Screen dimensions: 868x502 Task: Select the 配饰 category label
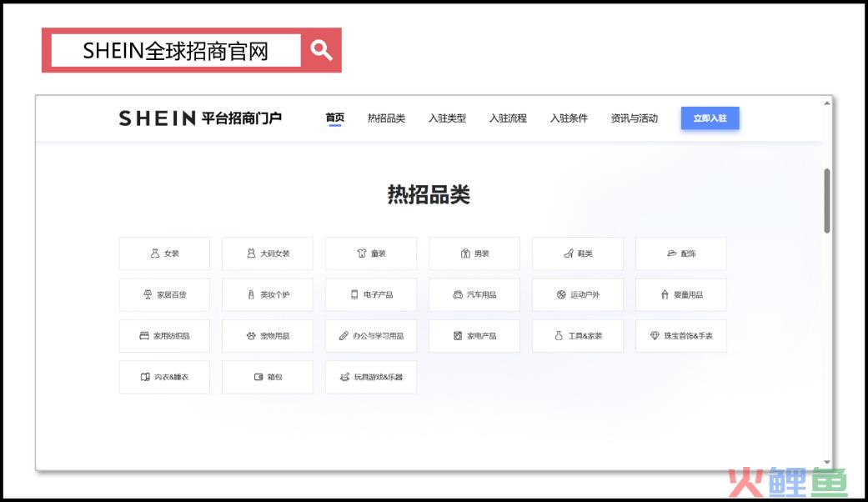click(689, 254)
